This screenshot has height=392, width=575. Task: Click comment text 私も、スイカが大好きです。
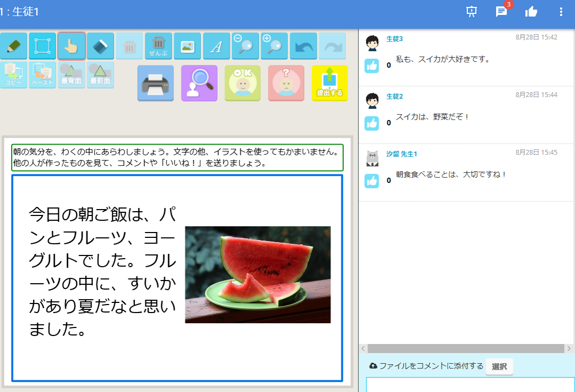pyautogui.click(x=443, y=59)
